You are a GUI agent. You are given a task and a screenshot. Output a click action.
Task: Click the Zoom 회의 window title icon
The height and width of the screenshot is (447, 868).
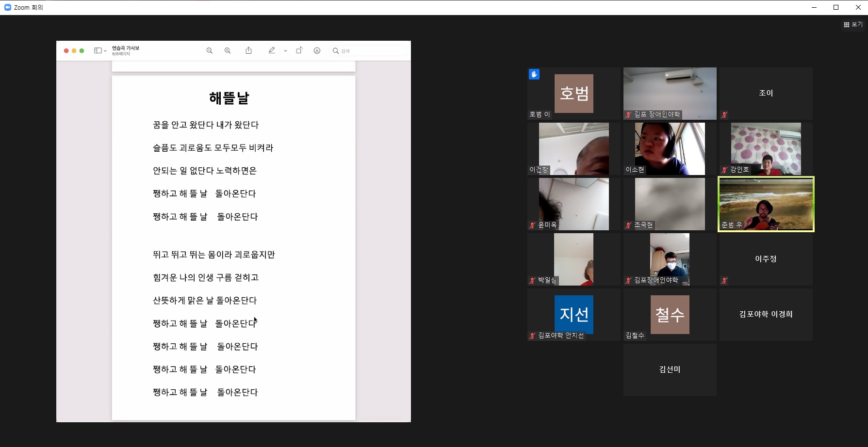coord(8,7)
